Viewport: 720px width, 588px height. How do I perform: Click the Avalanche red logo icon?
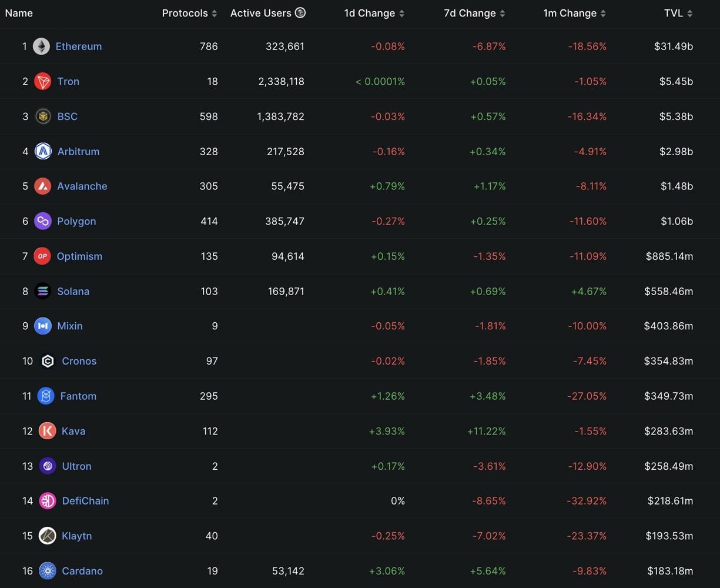(x=42, y=186)
